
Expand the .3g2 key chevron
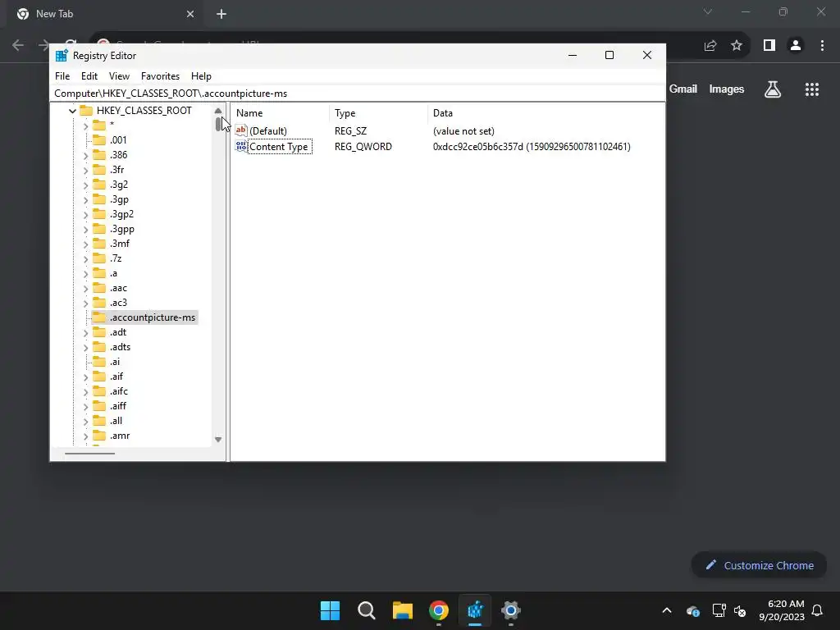[x=85, y=185]
